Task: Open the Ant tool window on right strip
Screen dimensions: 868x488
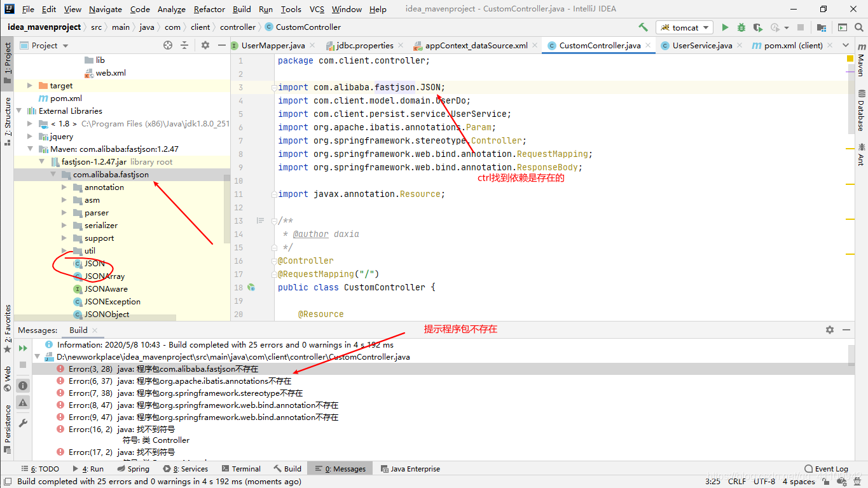Action: tap(861, 153)
